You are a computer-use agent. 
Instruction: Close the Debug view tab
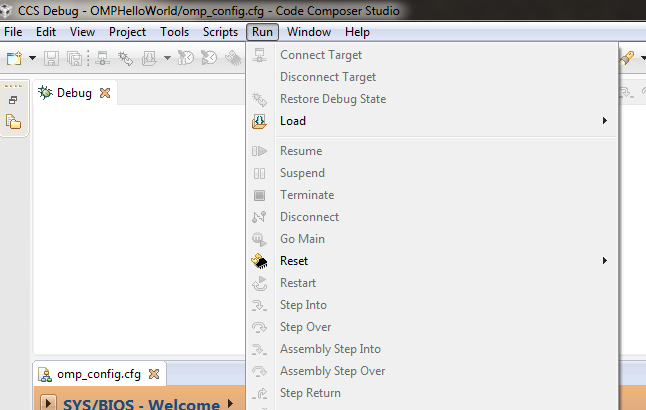105,93
